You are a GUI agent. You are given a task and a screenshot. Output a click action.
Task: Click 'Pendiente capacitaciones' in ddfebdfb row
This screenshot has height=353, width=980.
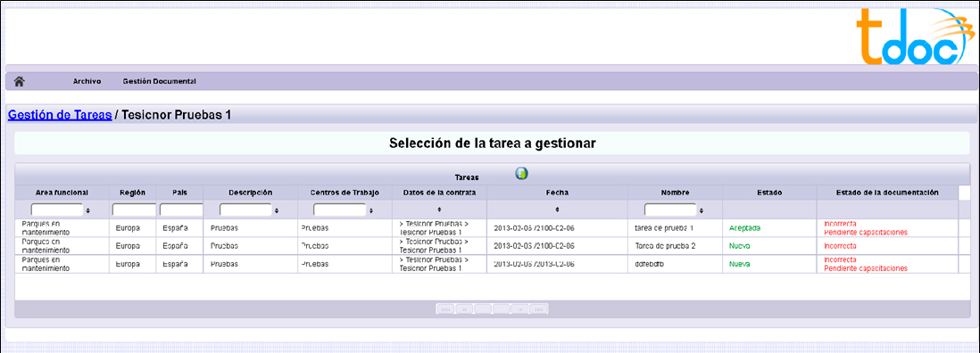tap(866, 268)
